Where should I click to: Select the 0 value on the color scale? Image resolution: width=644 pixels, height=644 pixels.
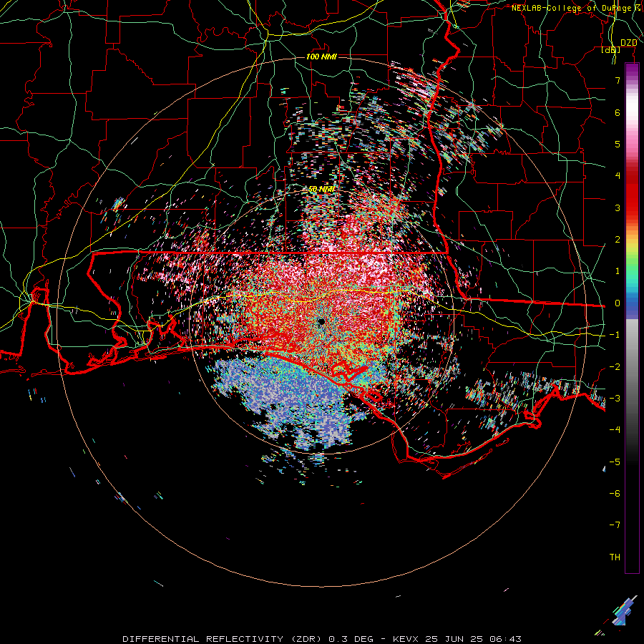point(618,303)
